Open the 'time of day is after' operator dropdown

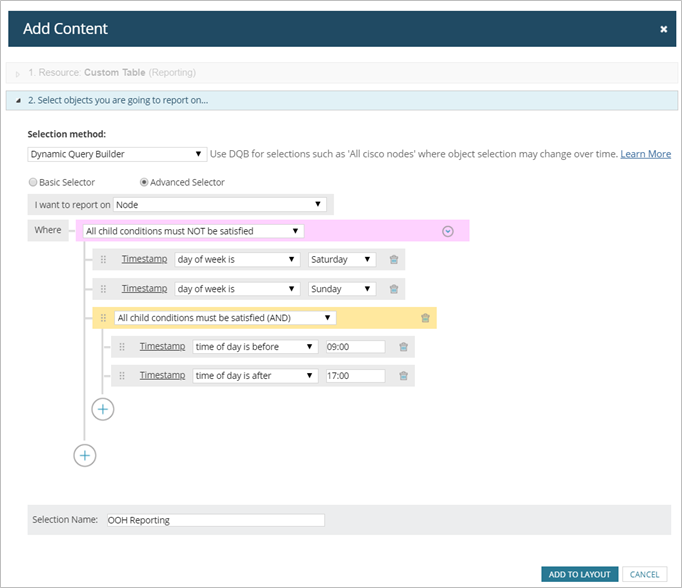(x=255, y=376)
